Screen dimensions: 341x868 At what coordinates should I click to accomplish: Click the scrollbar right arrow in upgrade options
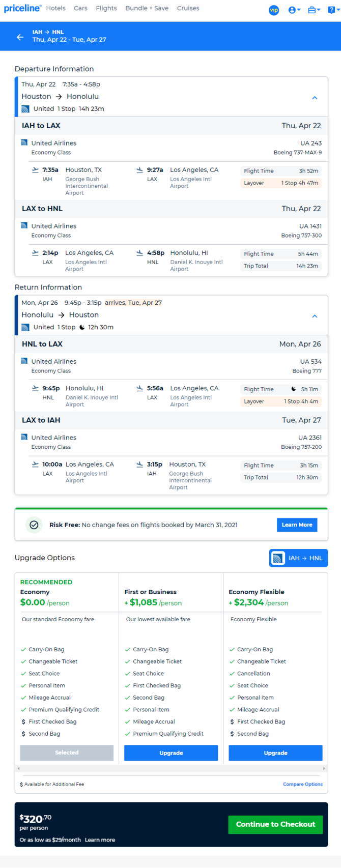324,768
